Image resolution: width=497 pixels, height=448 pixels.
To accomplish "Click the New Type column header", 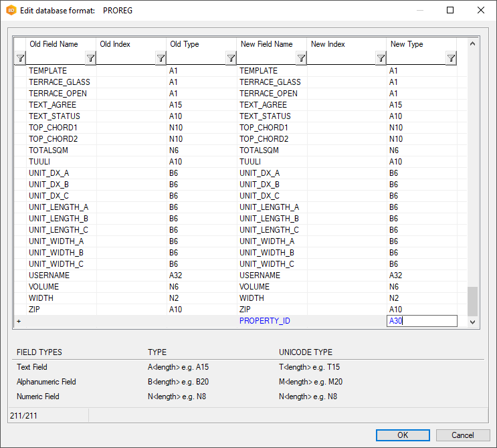I will point(407,44).
